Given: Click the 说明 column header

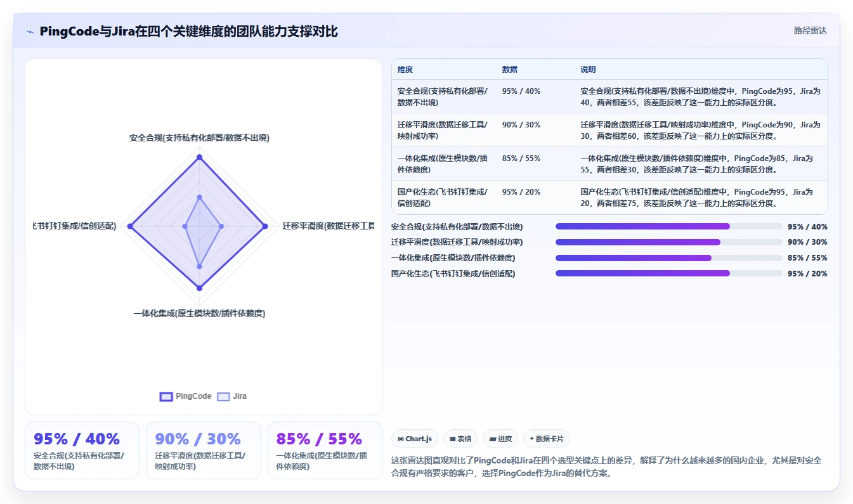Looking at the screenshot, I should tap(588, 70).
